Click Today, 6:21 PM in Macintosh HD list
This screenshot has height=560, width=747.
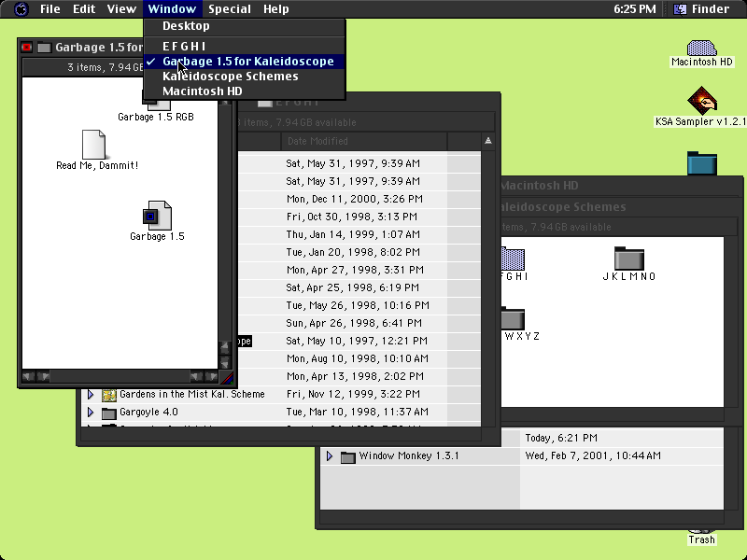point(561,438)
